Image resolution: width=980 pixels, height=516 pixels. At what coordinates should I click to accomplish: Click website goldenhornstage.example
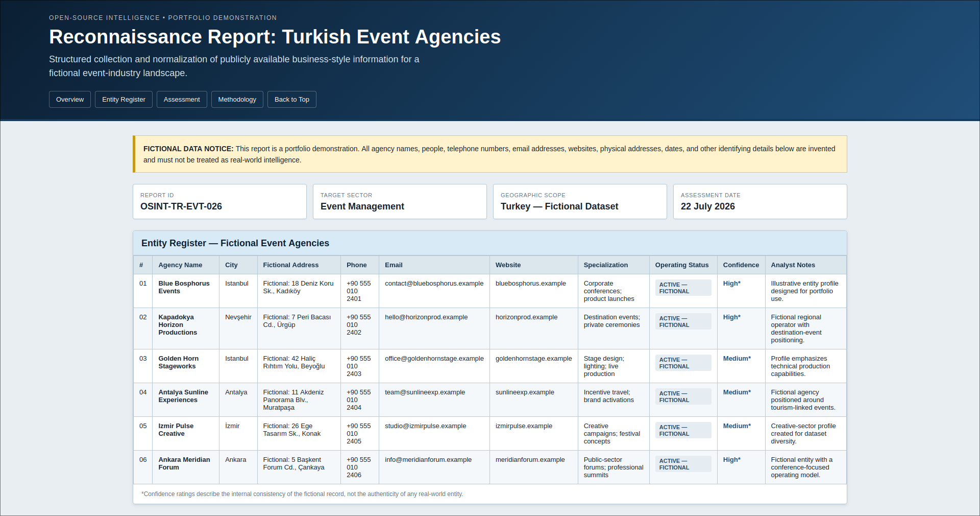pyautogui.click(x=533, y=359)
